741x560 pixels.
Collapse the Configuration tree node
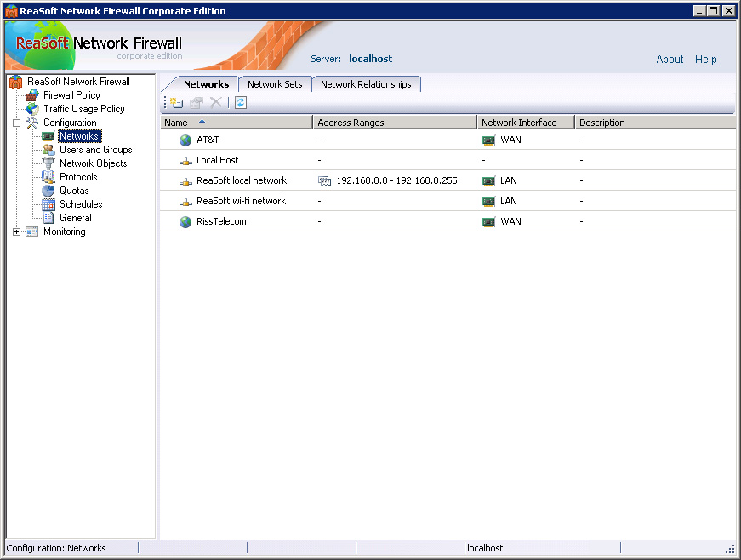tap(16, 123)
